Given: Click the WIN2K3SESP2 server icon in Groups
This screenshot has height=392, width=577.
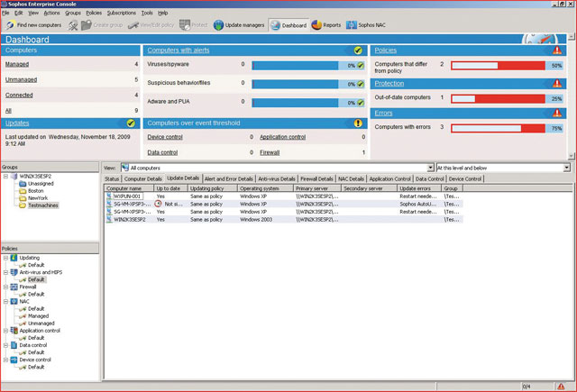Looking at the screenshot, I should [14, 176].
